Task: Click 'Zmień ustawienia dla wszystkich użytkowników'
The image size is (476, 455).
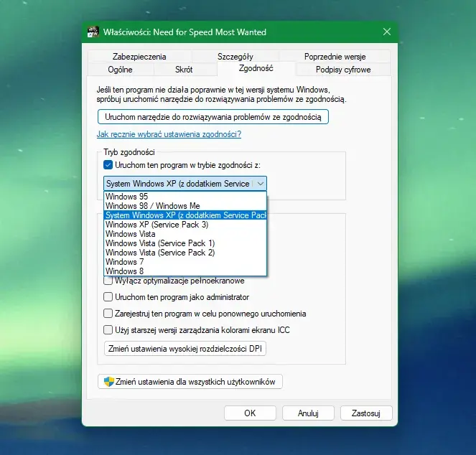Action: (x=190, y=382)
